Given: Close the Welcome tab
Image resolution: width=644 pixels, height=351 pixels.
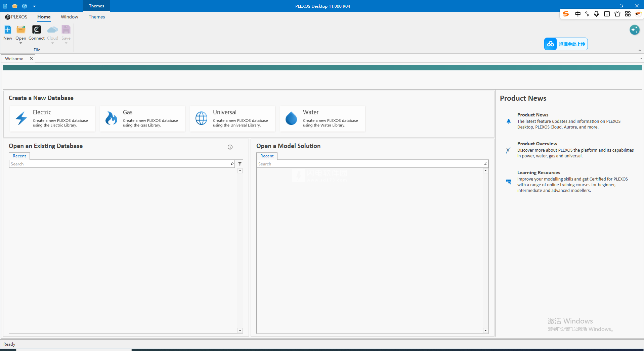Looking at the screenshot, I should point(31,58).
